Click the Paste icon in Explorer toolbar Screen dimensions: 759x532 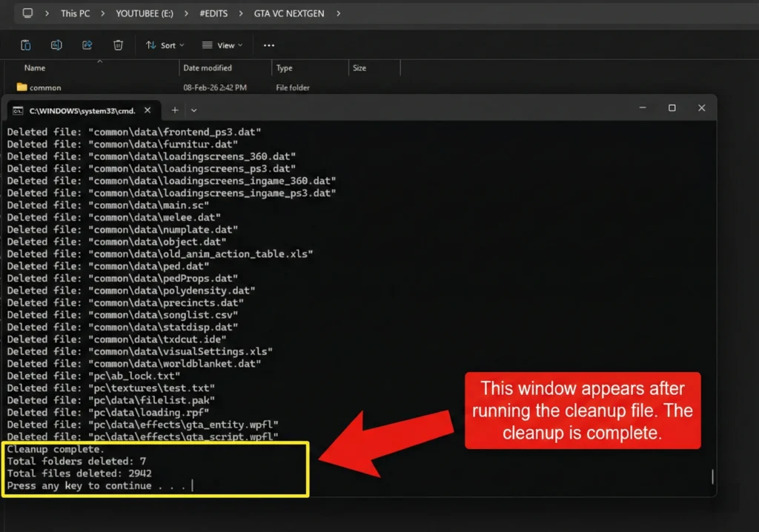coord(26,45)
